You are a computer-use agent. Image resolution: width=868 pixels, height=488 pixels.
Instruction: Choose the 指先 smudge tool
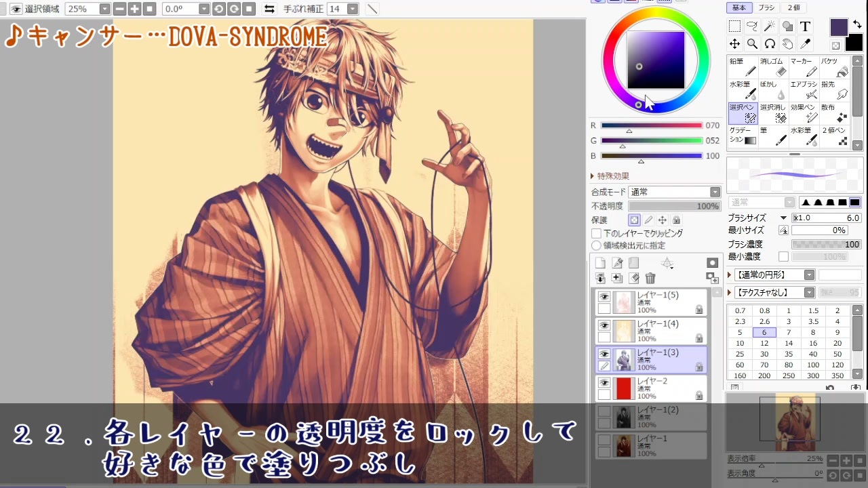point(834,90)
